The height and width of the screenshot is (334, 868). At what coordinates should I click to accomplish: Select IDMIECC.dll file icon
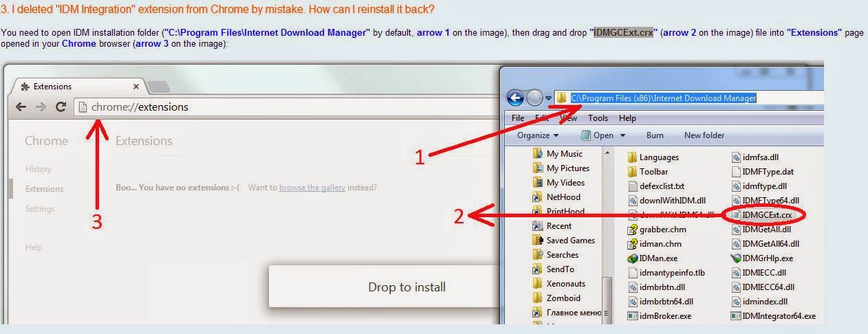pos(736,273)
